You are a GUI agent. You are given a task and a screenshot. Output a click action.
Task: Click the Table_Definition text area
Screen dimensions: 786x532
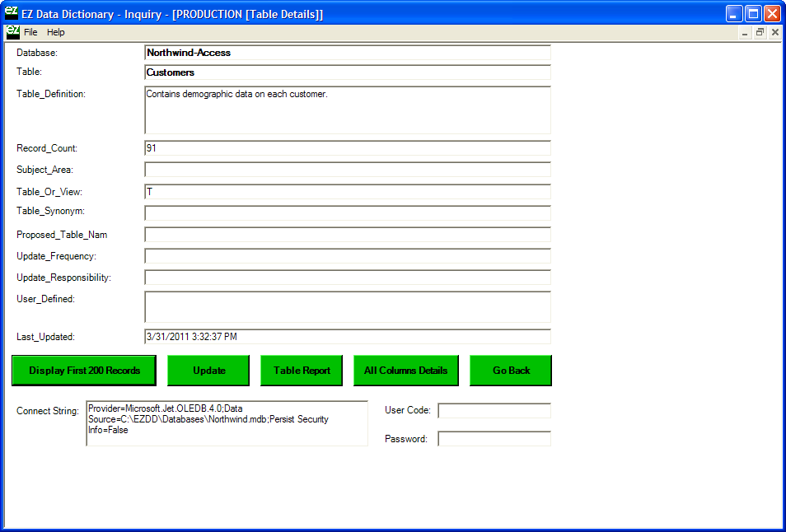[x=347, y=110]
